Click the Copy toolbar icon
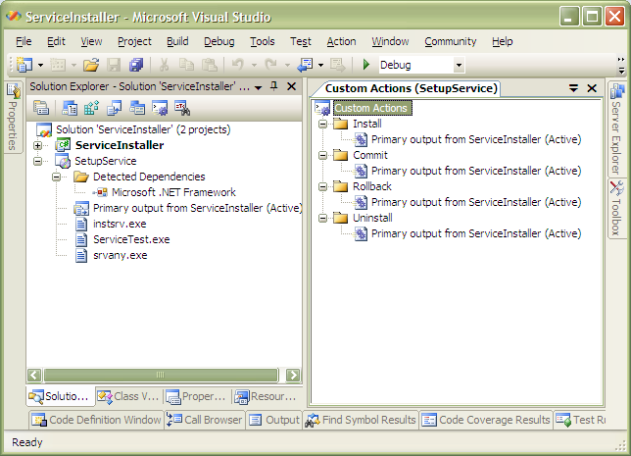The image size is (631, 456). (x=186, y=65)
